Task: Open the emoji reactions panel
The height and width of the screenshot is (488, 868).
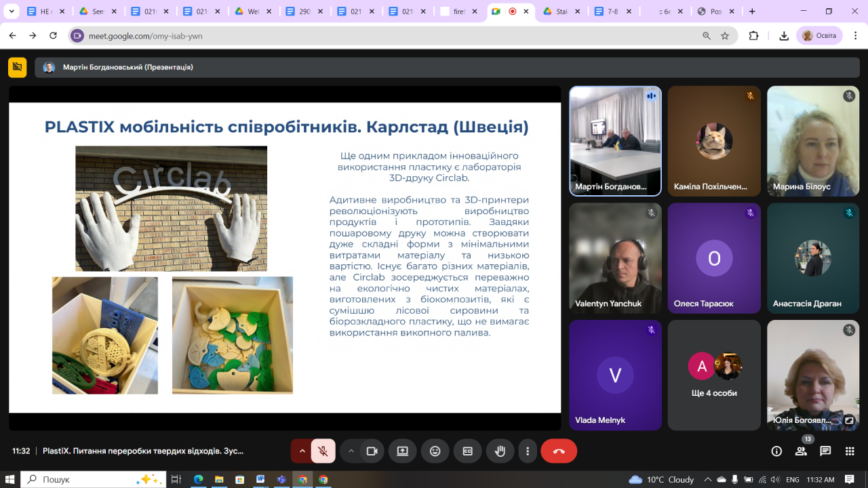Action: (435, 451)
